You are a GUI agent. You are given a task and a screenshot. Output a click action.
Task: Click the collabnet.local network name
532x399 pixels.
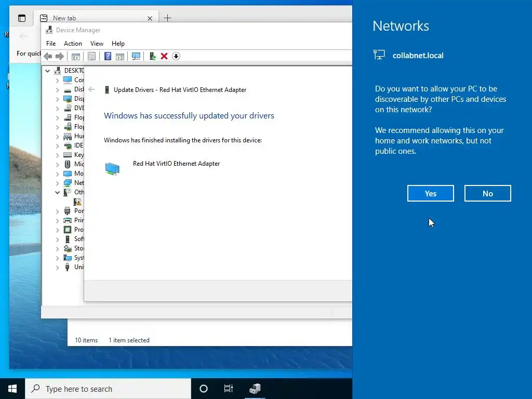coord(418,56)
